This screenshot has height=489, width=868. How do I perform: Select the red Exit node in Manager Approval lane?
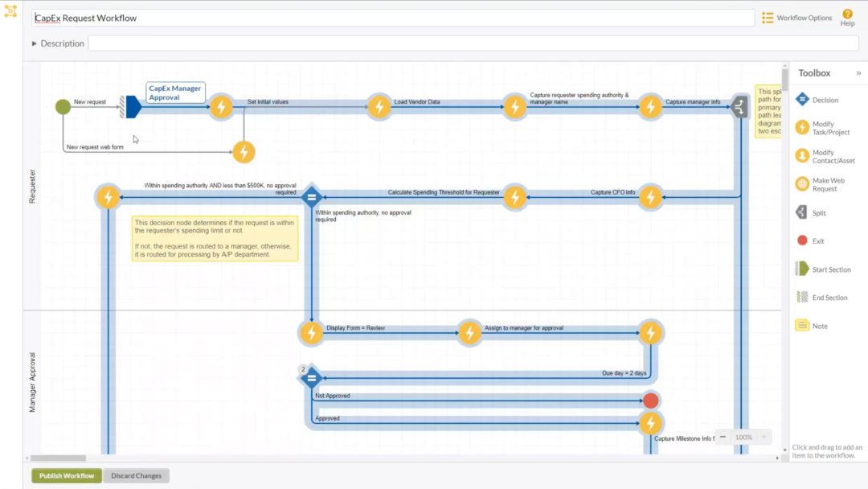coord(650,400)
